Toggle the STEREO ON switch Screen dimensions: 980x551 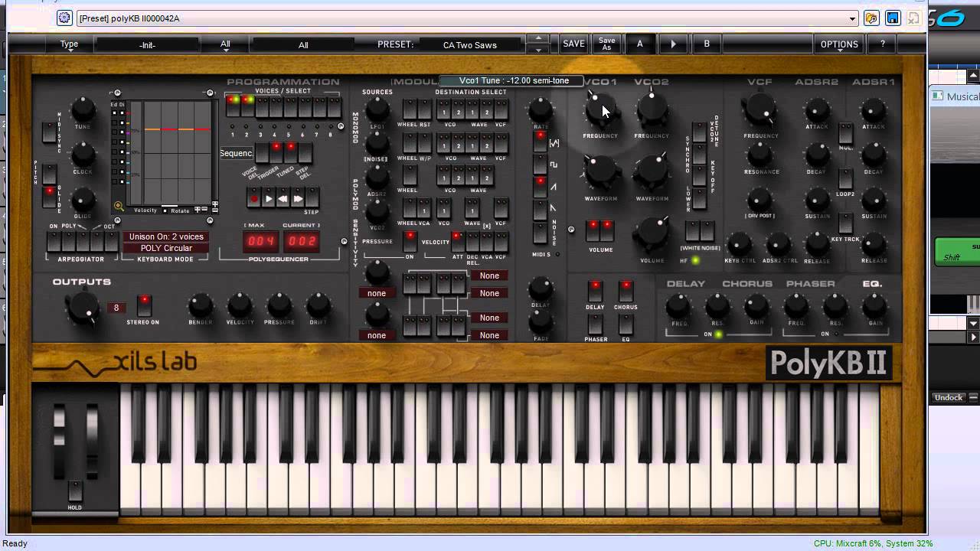(x=144, y=305)
